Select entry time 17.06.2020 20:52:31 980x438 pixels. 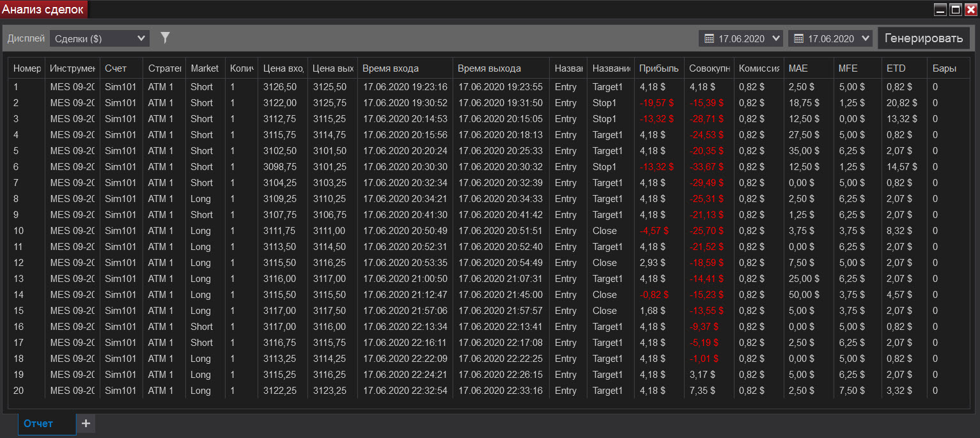pos(405,247)
